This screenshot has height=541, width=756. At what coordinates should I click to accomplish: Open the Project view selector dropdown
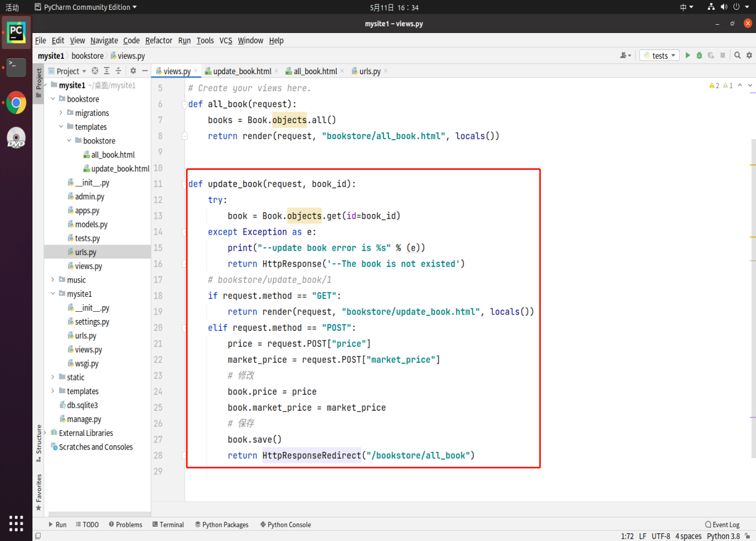coord(67,71)
